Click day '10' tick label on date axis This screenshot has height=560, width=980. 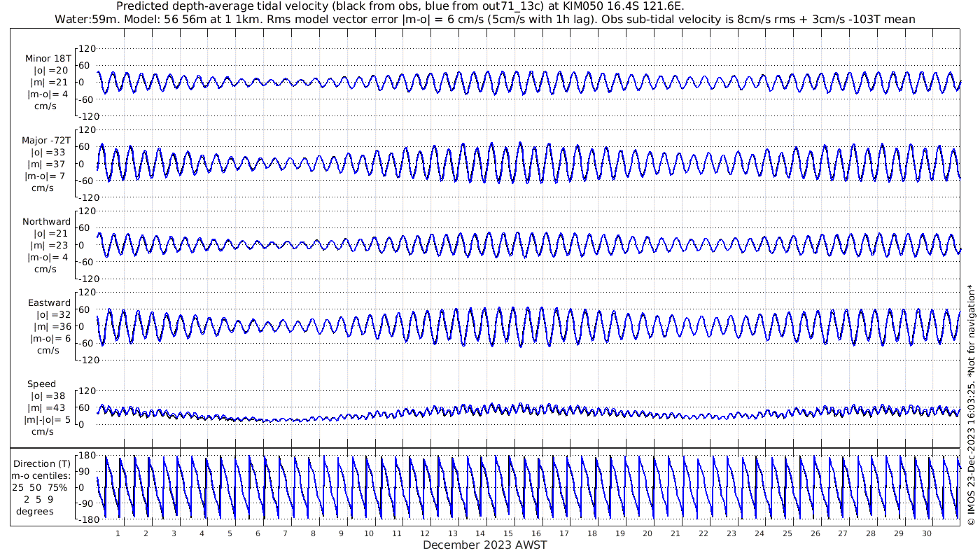point(369,533)
